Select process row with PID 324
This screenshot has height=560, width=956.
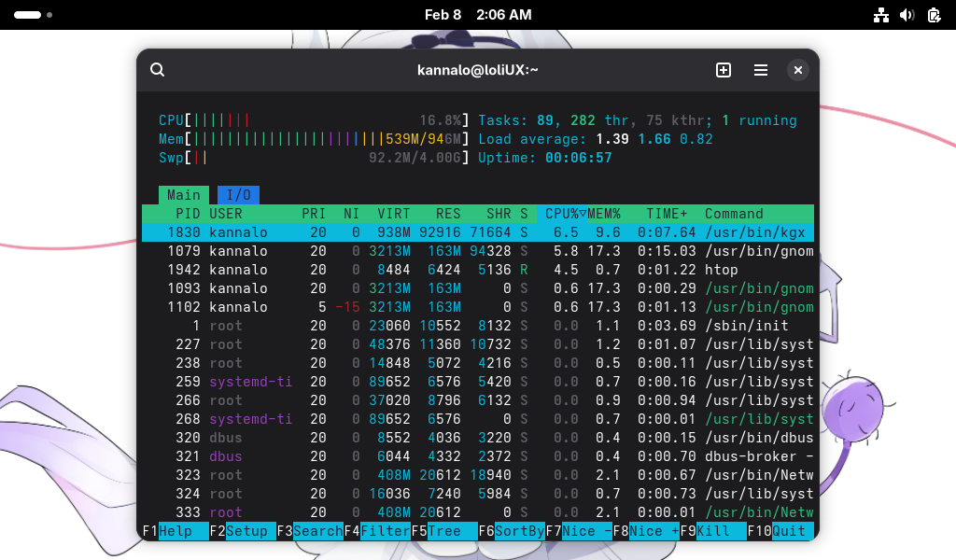pyautogui.click(x=478, y=494)
